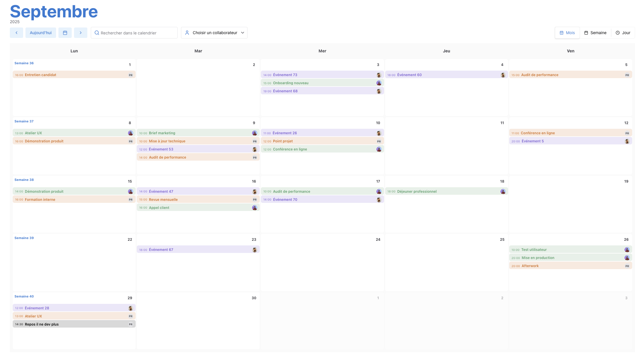Go to the previous month with left chevron
Screen dimensions: 644x360
[16, 33]
